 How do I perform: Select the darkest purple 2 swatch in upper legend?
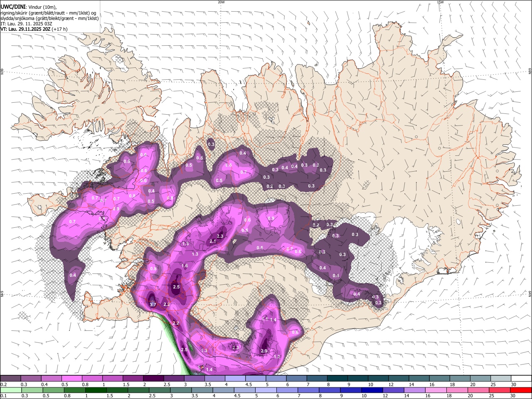tap(153, 379)
